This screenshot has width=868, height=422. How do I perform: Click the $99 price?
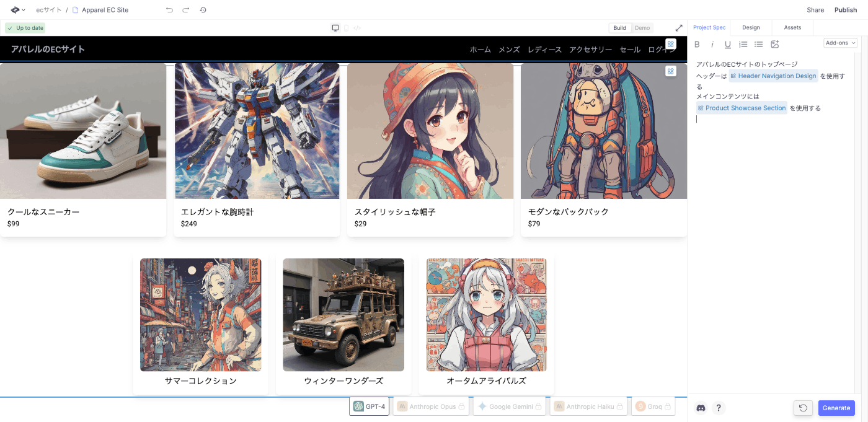click(x=14, y=224)
